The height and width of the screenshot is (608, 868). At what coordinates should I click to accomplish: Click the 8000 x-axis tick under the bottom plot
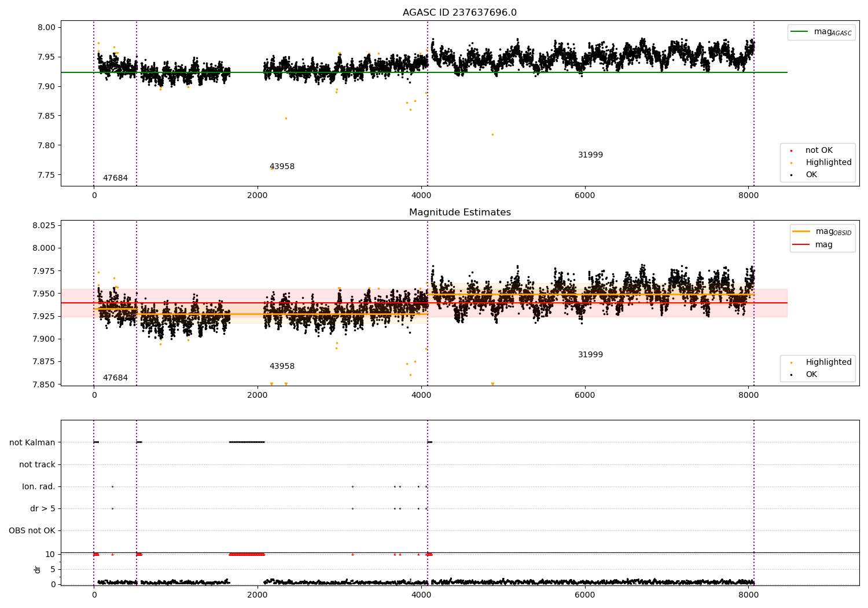[748, 595]
